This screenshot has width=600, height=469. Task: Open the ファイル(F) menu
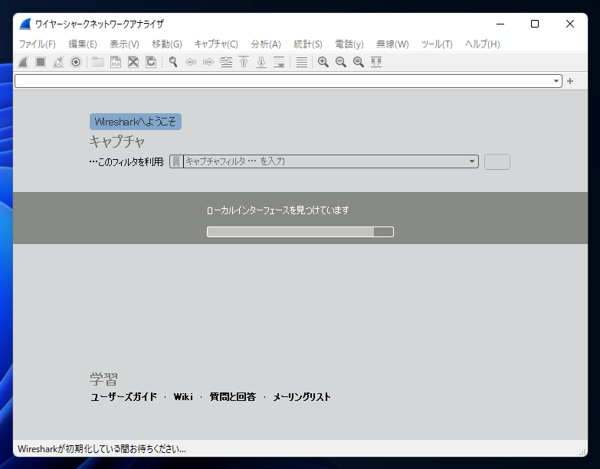click(38, 44)
